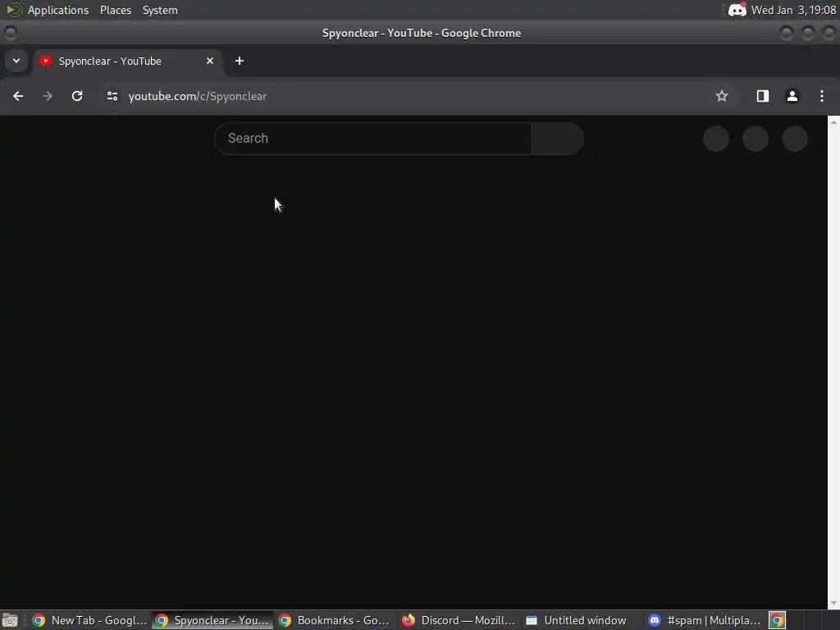
Task: Click the scrollbar up arrow
Action: 833,122
